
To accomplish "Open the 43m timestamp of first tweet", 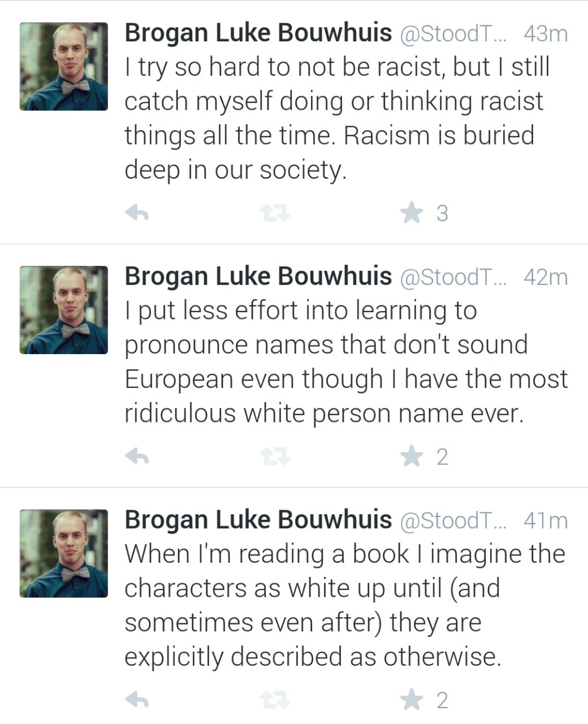I will [546, 34].
